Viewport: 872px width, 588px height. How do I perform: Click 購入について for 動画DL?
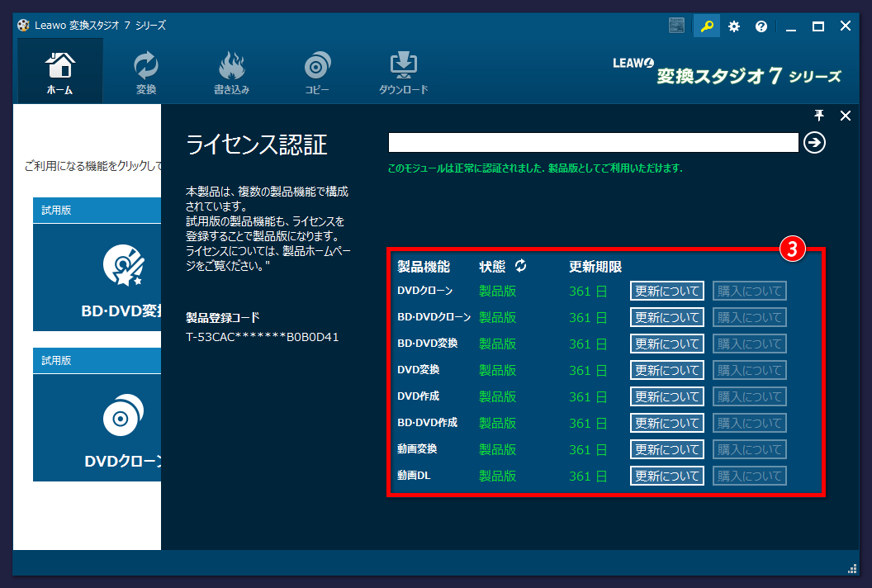coord(749,476)
